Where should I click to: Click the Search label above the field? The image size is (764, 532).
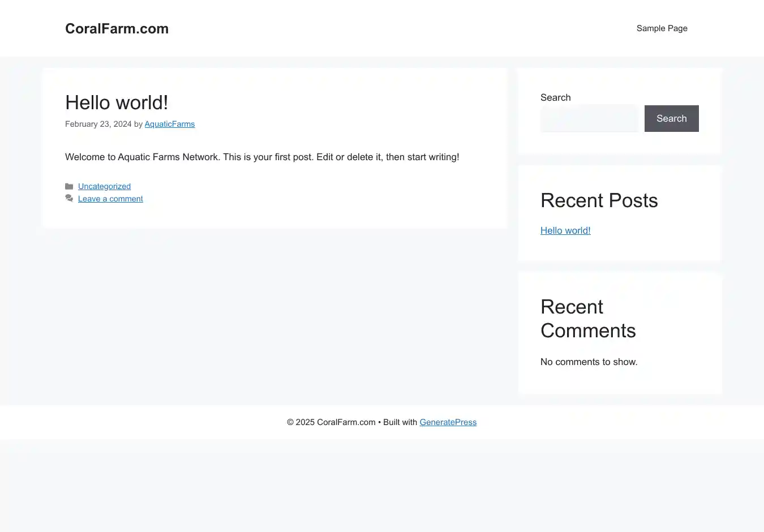pyautogui.click(x=555, y=97)
